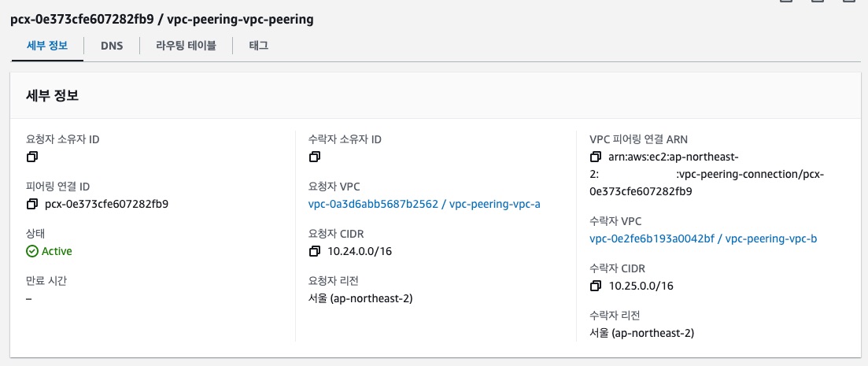Click the 요청자 리전 서울 (ap-northeast-2) value
Image resolution: width=868 pixels, height=366 pixels.
pyautogui.click(x=360, y=298)
